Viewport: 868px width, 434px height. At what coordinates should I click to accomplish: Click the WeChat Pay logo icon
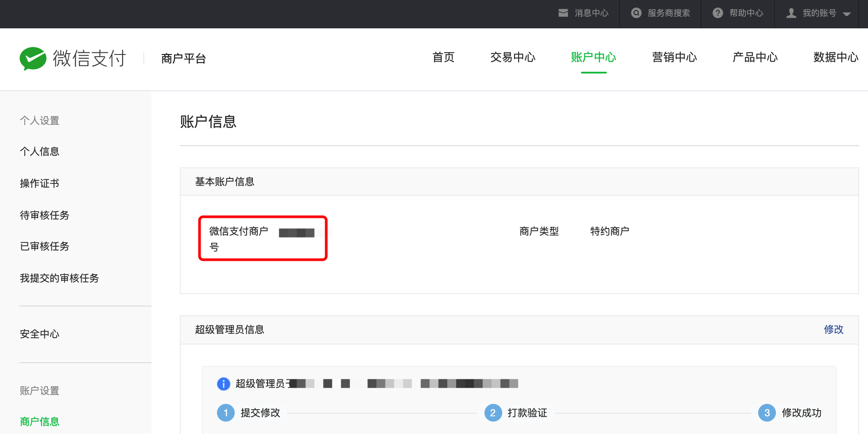tap(33, 58)
